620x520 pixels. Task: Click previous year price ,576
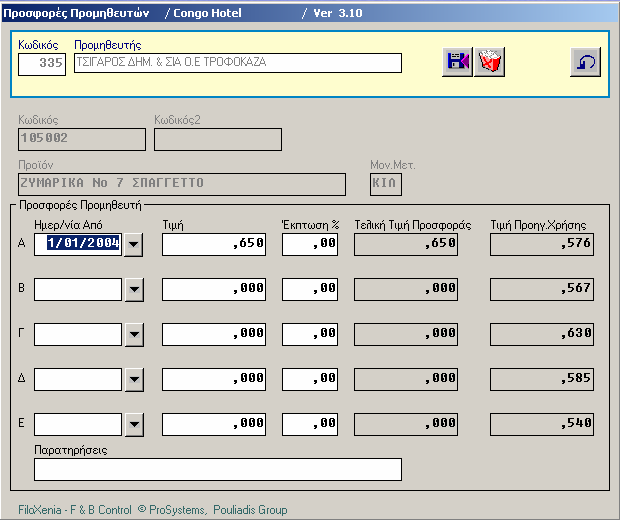[542, 244]
